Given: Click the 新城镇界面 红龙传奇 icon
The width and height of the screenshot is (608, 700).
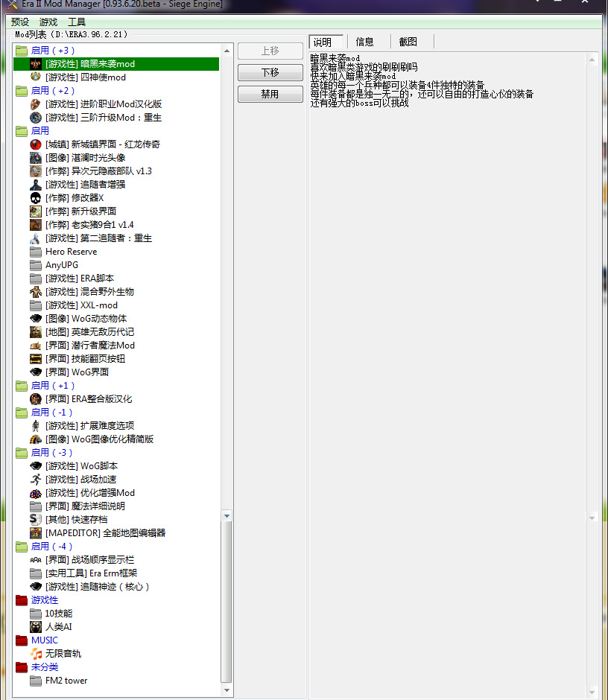Looking at the screenshot, I should click(x=35, y=144).
